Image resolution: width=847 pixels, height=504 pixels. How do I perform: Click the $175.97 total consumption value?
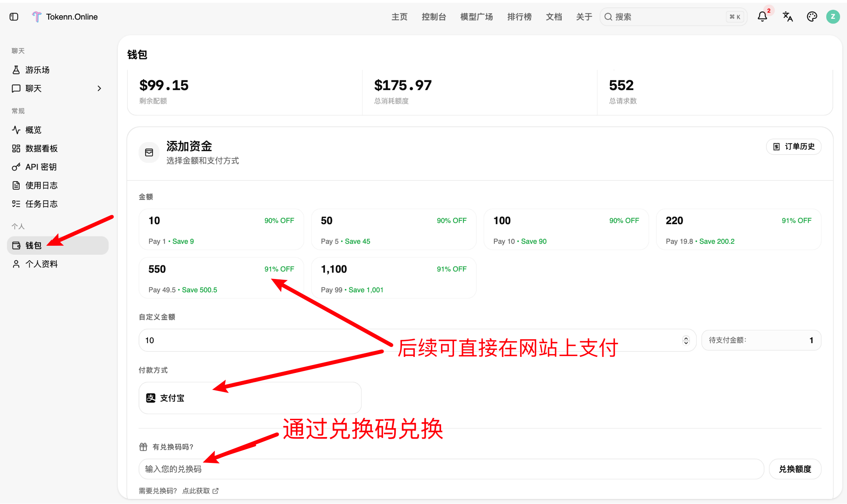coord(403,85)
